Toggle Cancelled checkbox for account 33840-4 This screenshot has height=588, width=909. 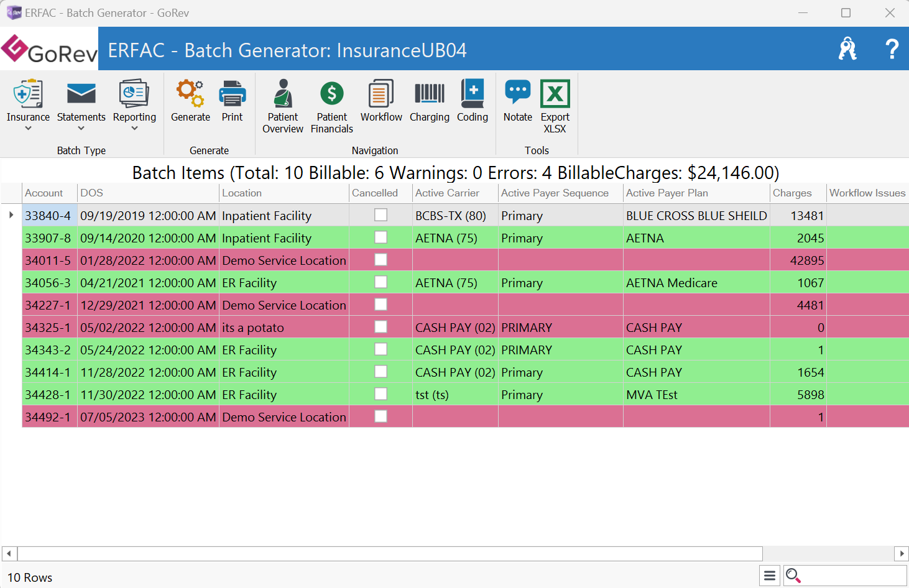click(x=381, y=214)
